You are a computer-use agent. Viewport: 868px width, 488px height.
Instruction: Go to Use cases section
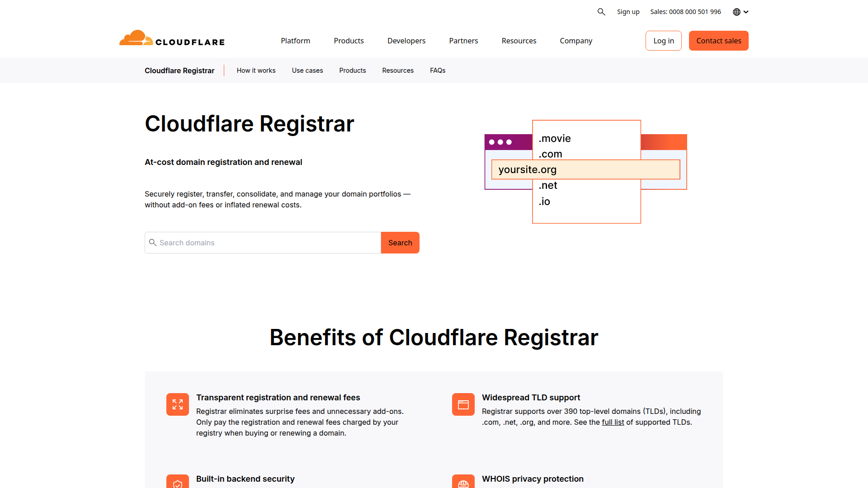point(307,70)
